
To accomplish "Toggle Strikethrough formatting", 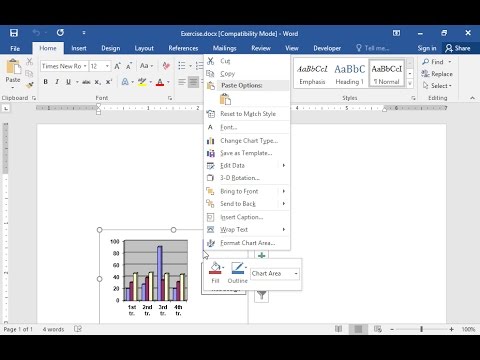I will 86,82.
